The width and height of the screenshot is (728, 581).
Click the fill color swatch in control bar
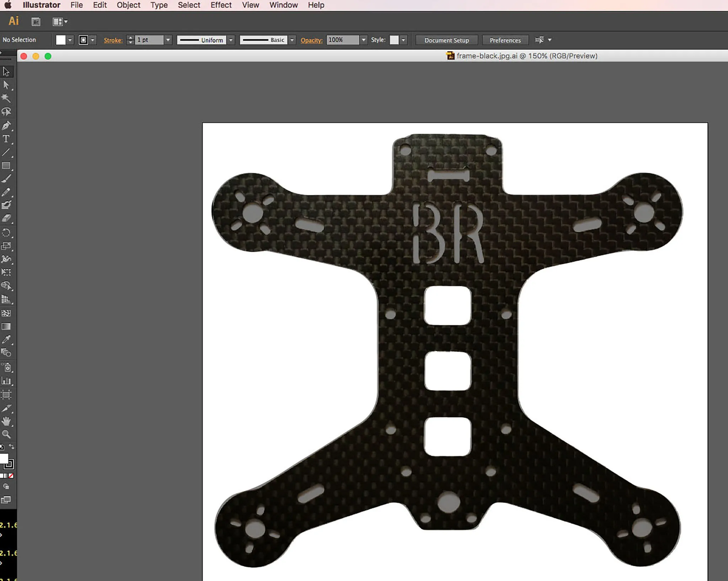tap(61, 40)
